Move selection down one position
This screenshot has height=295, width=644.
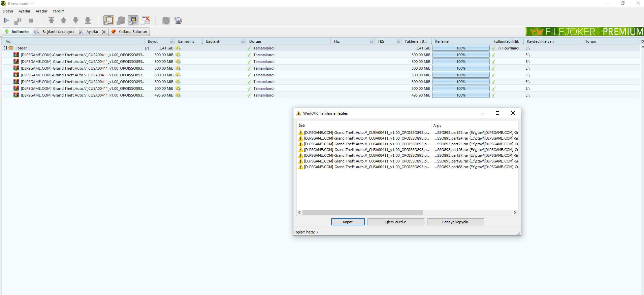tap(76, 21)
